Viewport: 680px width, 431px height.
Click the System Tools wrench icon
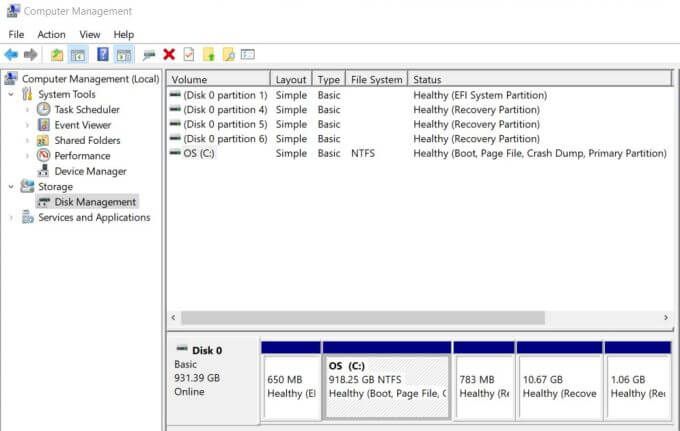[27, 94]
